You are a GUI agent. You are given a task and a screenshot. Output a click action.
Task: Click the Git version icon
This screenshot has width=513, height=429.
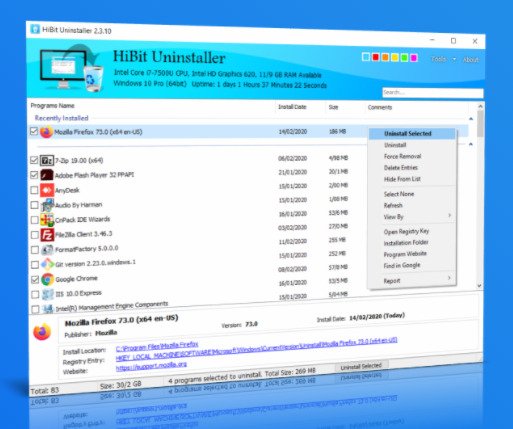[x=47, y=264]
